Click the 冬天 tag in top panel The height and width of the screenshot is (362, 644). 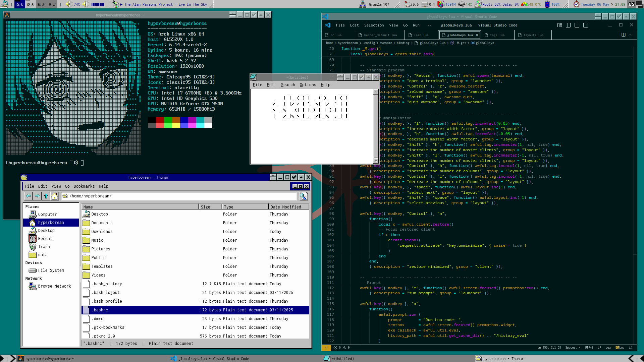pyautogui.click(x=52, y=4)
